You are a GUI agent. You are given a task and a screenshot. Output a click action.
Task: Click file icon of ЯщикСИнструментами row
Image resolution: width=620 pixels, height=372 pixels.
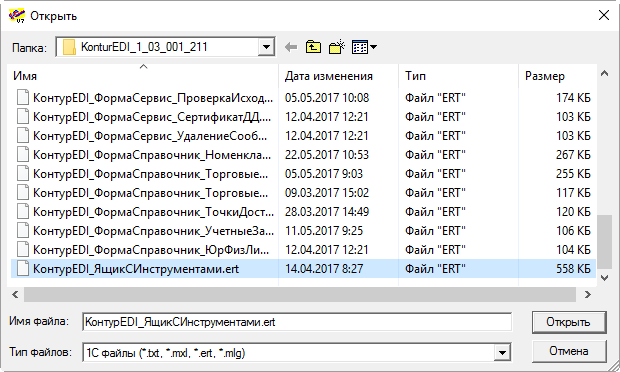(23, 268)
